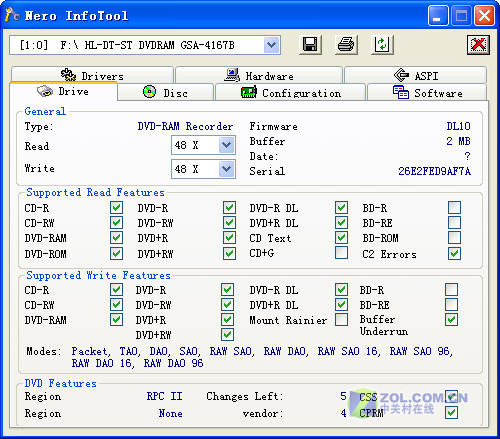Open the Software tab
500x439 pixels.
coord(427,92)
